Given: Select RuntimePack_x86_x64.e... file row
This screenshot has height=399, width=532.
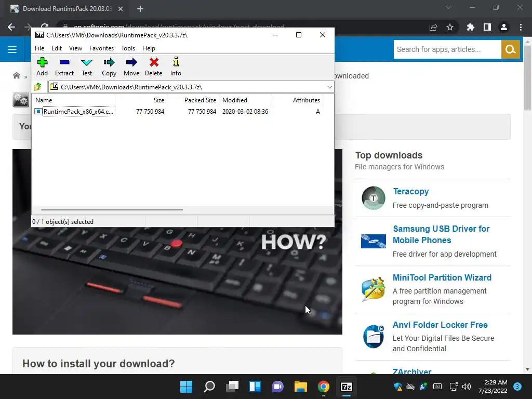Looking at the screenshot, I should 178,112.
